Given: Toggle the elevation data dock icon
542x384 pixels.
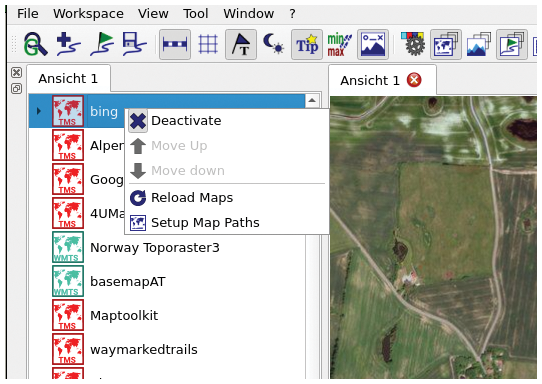Looking at the screenshot, I should click(x=479, y=44).
